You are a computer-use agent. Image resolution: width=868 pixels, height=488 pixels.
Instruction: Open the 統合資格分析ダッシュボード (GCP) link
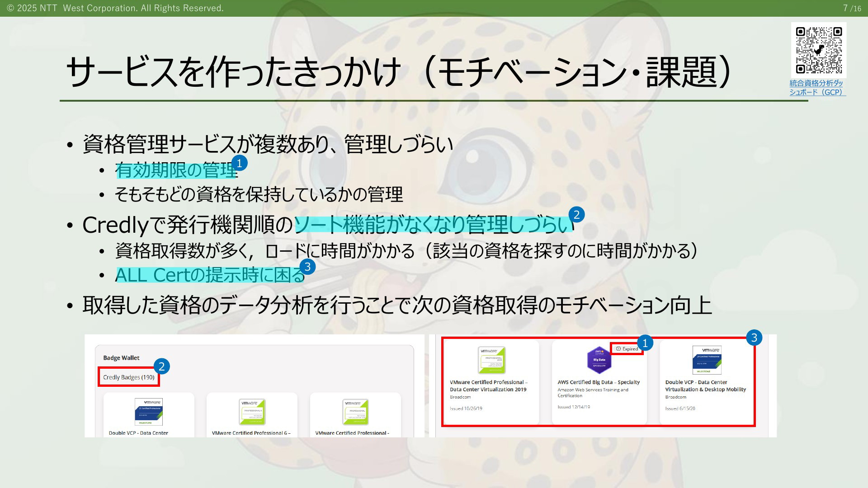pos(817,88)
